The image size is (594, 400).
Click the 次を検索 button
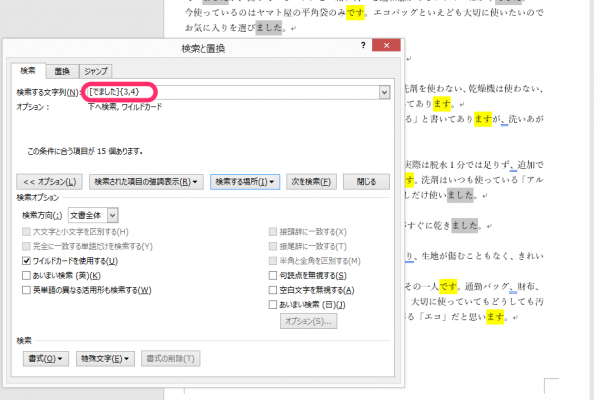(x=311, y=182)
